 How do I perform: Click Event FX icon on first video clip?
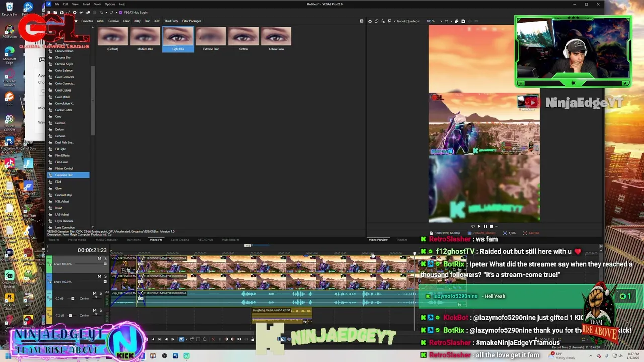(128, 270)
